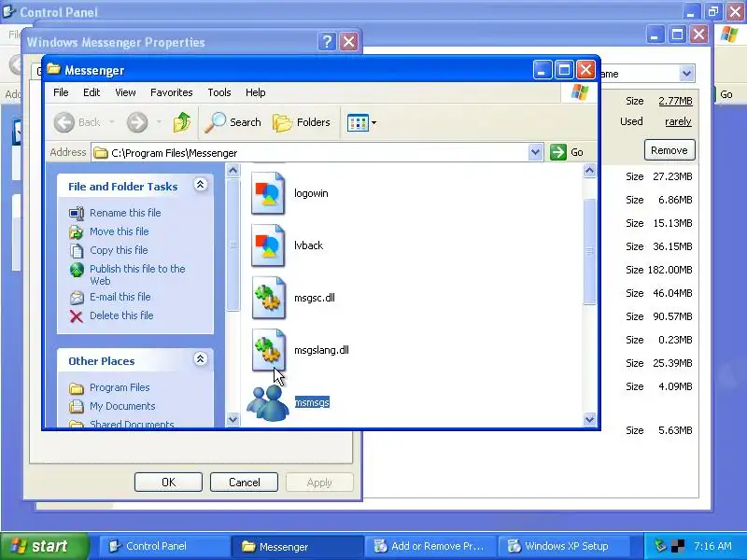
Task: Click the Forward navigation arrow
Action: [137, 122]
